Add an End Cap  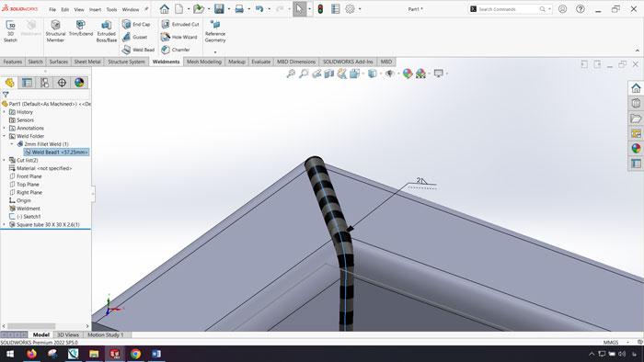tap(136, 24)
